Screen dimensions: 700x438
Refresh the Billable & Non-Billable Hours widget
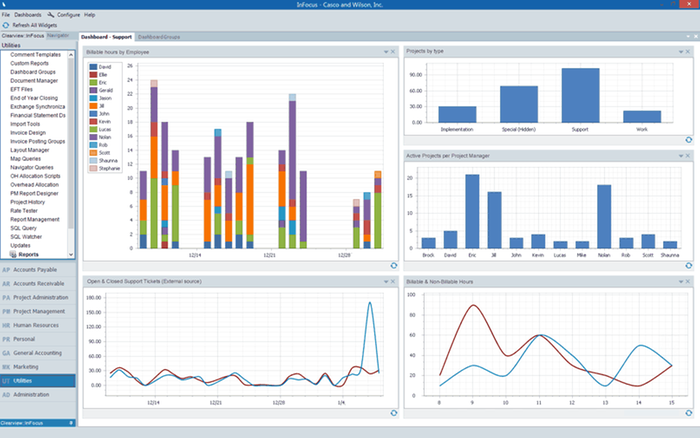[x=688, y=412]
